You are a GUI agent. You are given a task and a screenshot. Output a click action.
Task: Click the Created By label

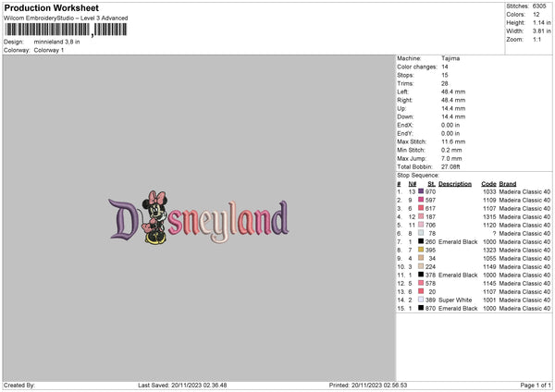pos(19,386)
